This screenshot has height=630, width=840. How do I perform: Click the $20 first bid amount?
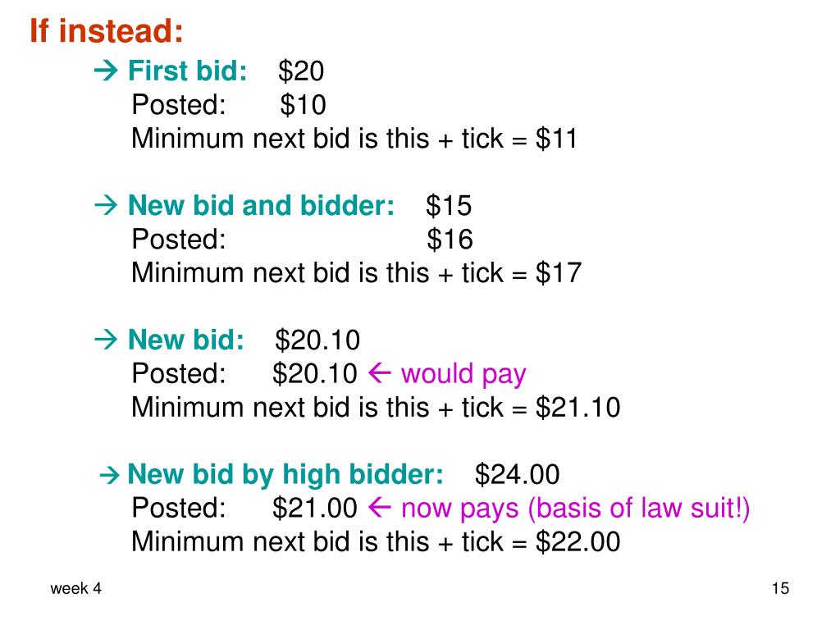(300, 71)
